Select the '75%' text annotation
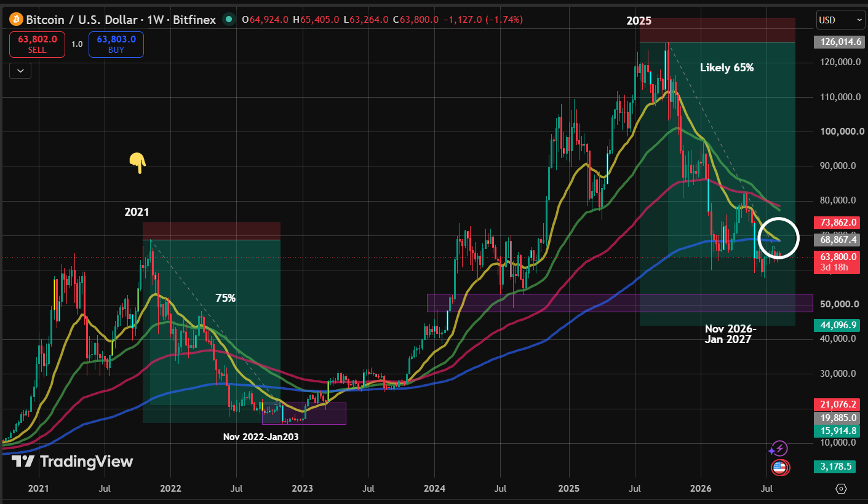The width and height of the screenshot is (868, 504). [226, 298]
